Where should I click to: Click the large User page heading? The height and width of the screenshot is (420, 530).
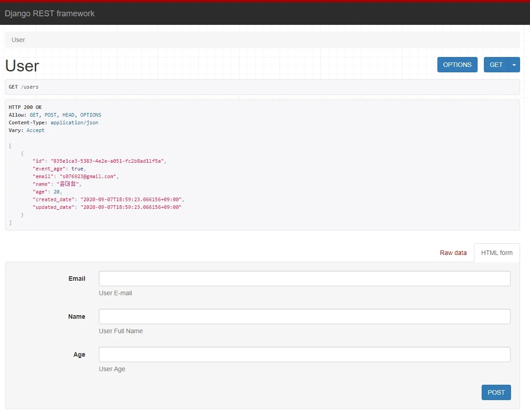point(22,66)
